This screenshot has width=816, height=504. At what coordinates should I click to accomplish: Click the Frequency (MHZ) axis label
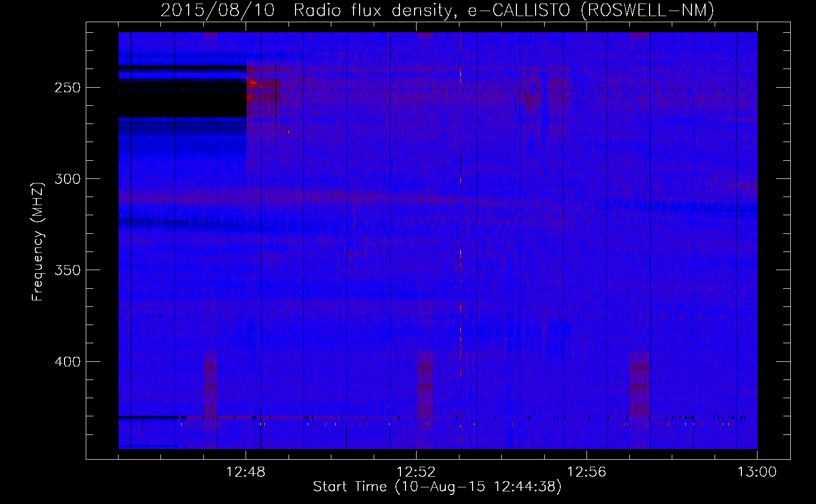tap(38, 241)
